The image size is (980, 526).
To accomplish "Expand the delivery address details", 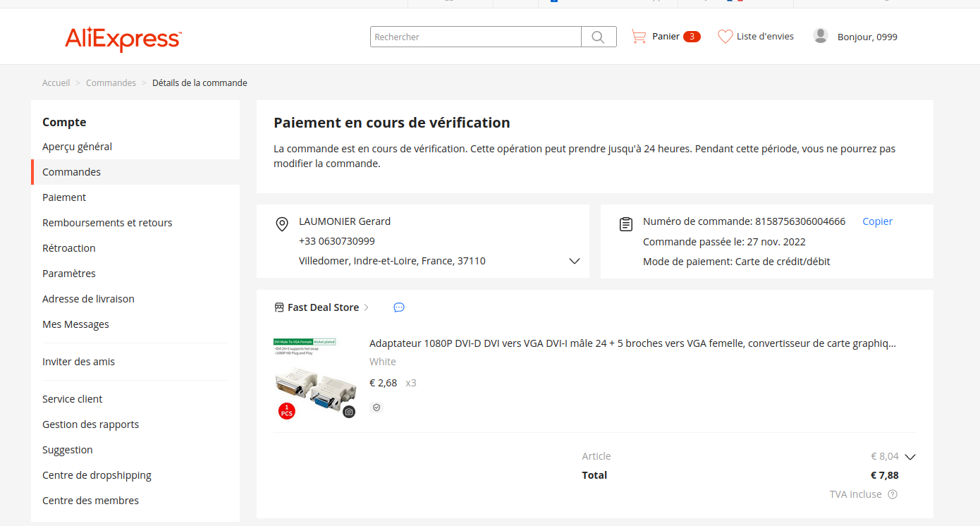I will 574,261.
